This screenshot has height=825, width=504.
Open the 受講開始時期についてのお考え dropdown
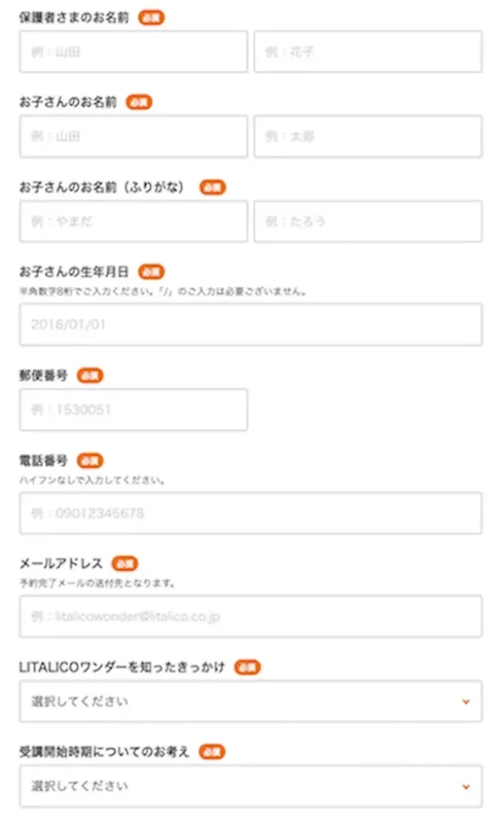(x=250, y=786)
